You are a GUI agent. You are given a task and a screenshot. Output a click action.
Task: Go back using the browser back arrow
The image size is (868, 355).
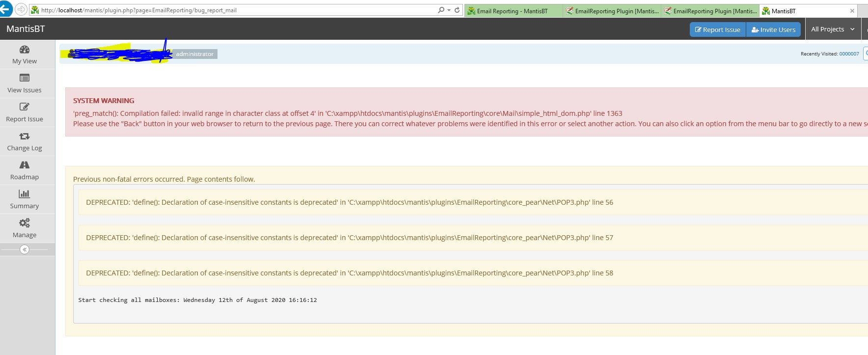(x=5, y=9)
